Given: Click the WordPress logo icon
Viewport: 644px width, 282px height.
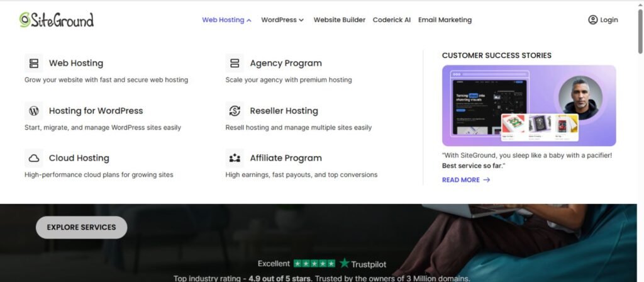Looking at the screenshot, I should click(34, 111).
